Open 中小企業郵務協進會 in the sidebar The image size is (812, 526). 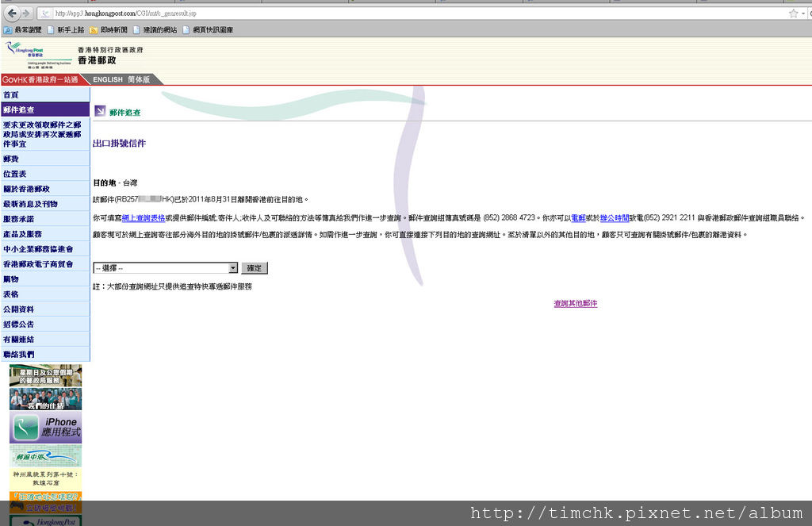45,249
